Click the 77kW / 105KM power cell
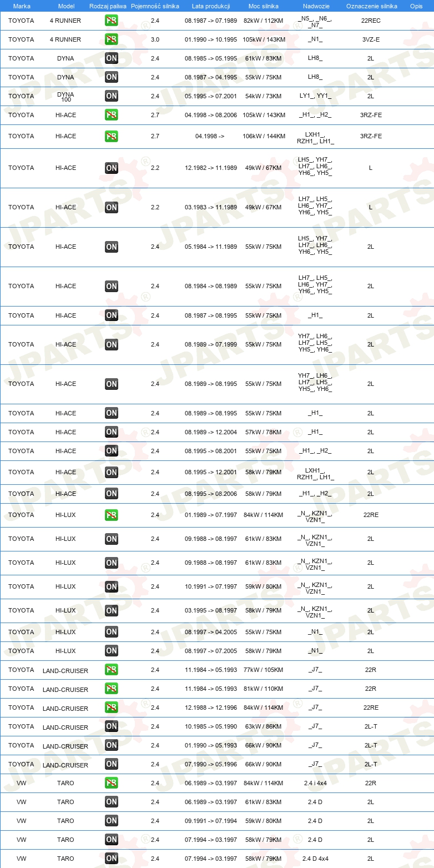The image size is (434, 868). [x=264, y=670]
